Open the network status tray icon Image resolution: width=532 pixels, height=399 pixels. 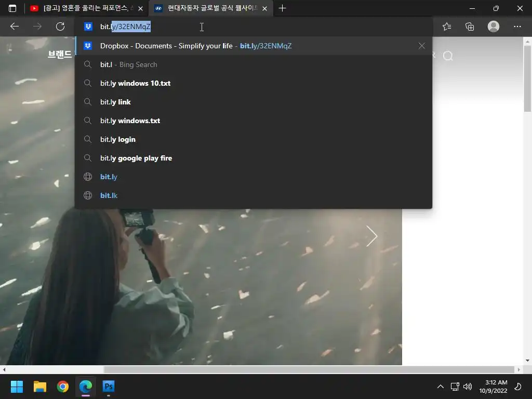pyautogui.click(x=455, y=387)
